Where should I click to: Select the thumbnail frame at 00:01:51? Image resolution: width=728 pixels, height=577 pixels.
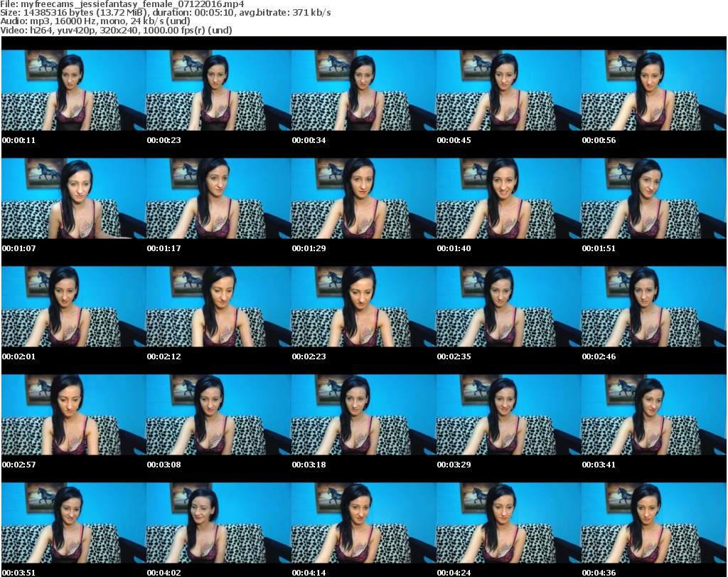coord(654,198)
